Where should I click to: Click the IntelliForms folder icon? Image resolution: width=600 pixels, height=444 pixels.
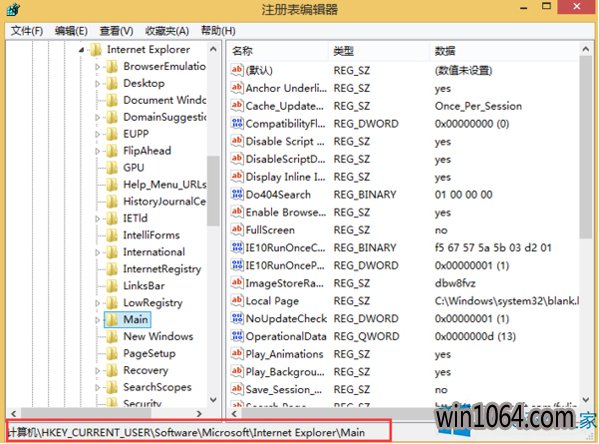click(x=112, y=235)
